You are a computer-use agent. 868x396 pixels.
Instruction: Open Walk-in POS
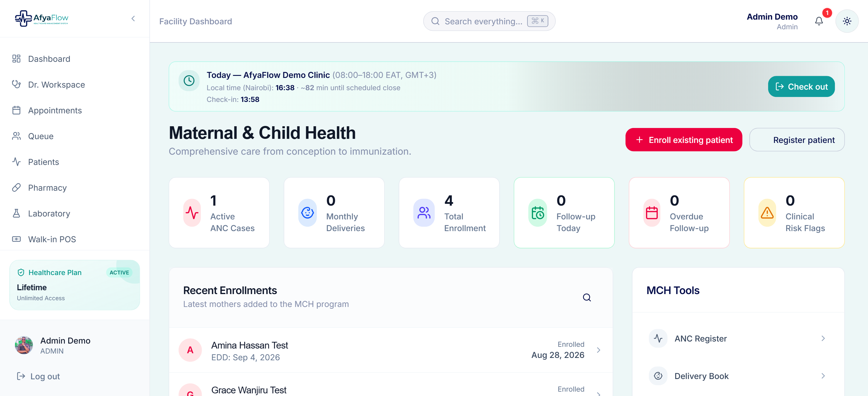(x=75, y=239)
